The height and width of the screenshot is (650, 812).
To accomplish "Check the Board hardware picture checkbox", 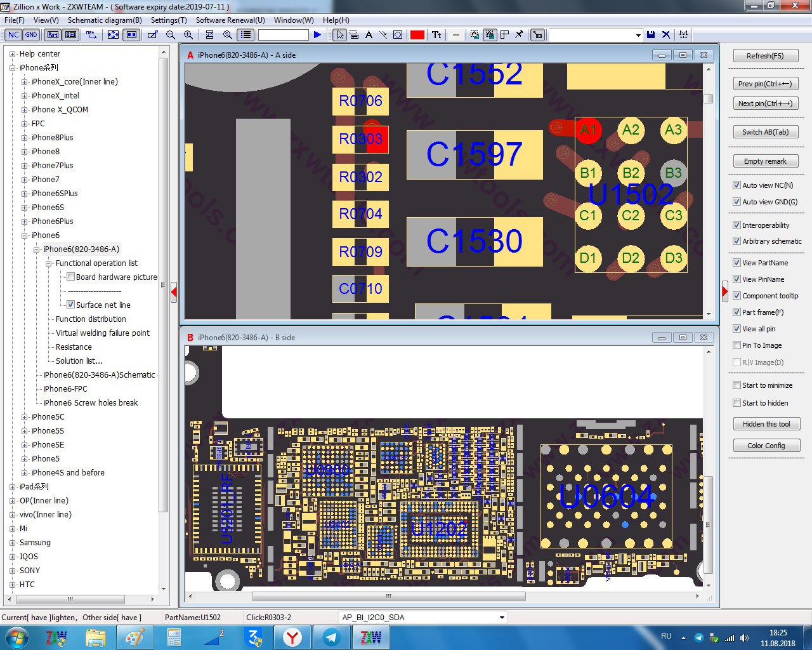I will 70,277.
